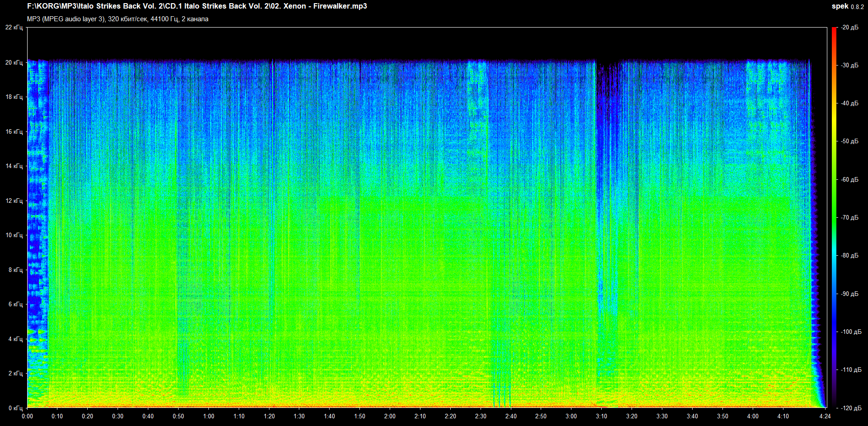Click the -20 дБ level label
The image size is (868, 426).
pos(849,28)
